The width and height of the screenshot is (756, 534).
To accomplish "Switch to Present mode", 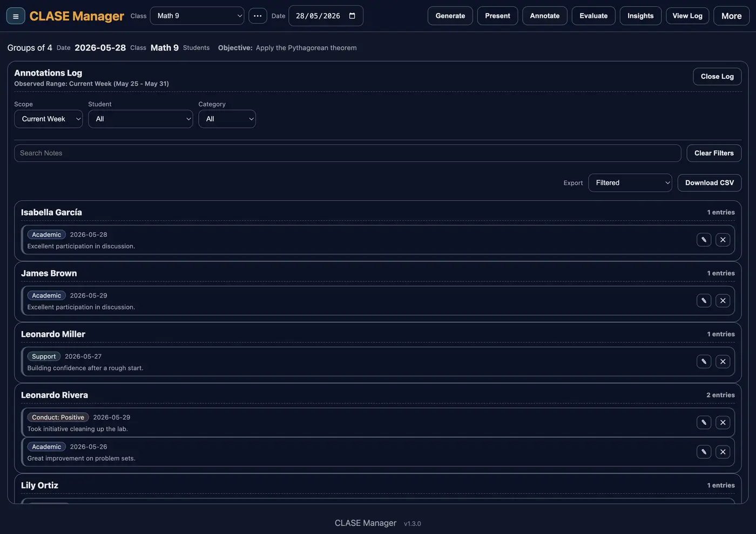I will 497,16.
